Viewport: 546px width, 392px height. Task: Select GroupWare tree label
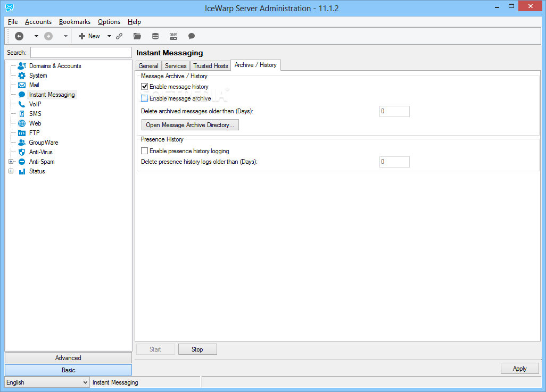coord(44,143)
